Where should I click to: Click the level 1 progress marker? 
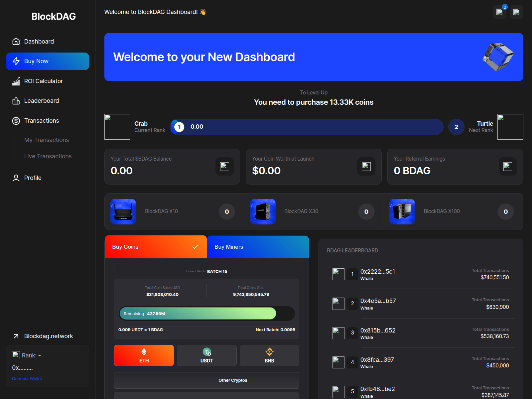(179, 127)
